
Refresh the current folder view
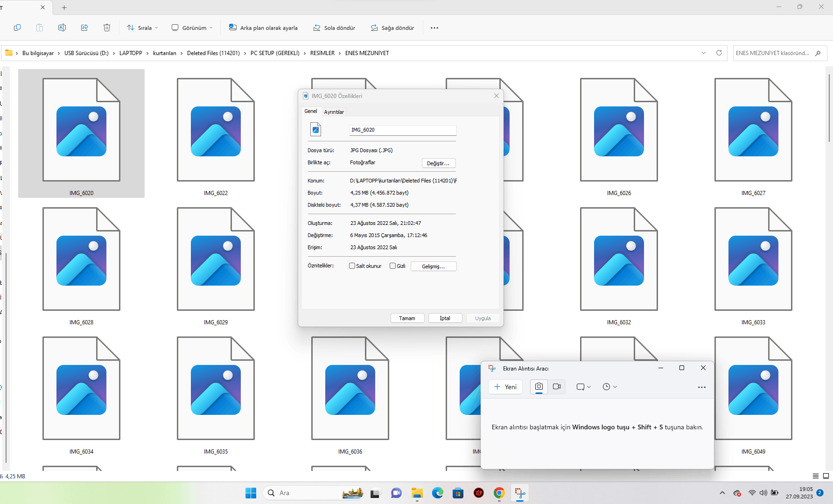coord(719,53)
